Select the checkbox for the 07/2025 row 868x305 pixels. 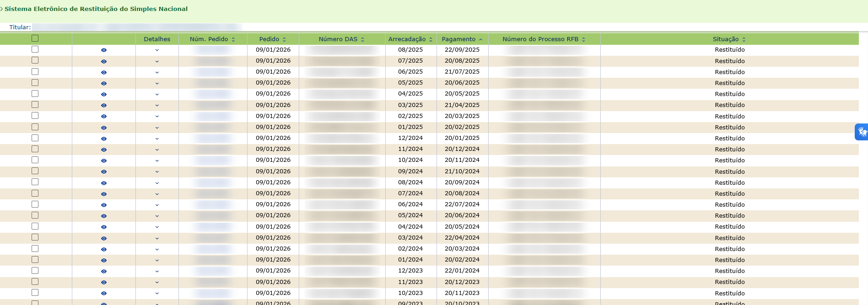[35, 60]
